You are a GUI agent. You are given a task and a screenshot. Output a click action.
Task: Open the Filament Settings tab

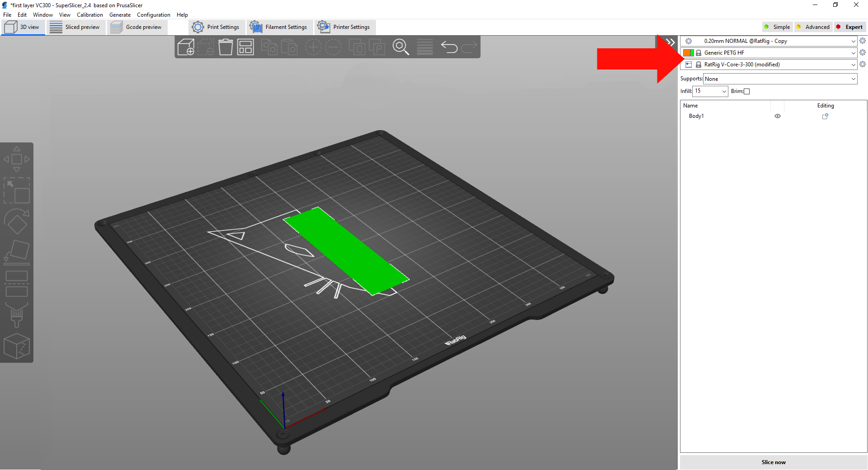click(279, 27)
